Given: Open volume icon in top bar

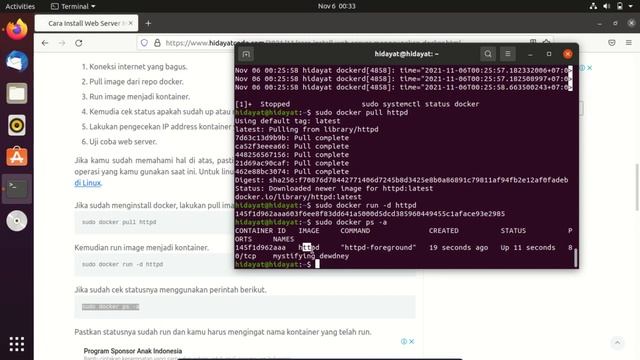Looking at the screenshot, I should coord(607,6).
